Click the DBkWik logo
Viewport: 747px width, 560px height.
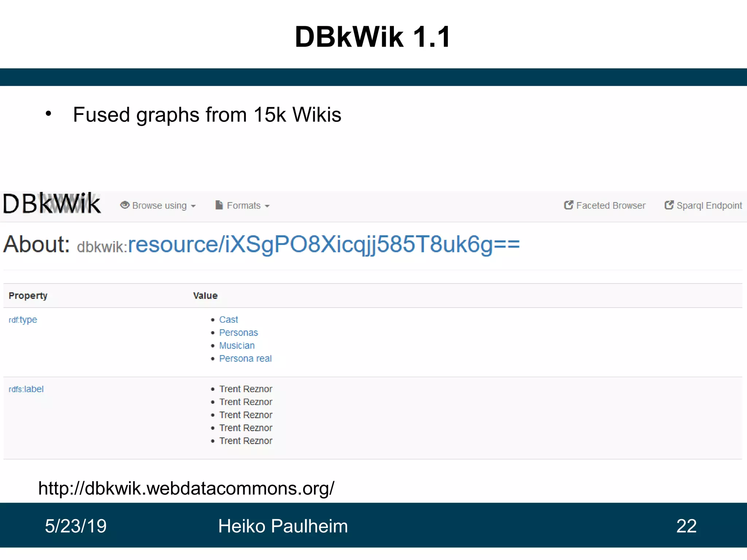click(x=52, y=203)
